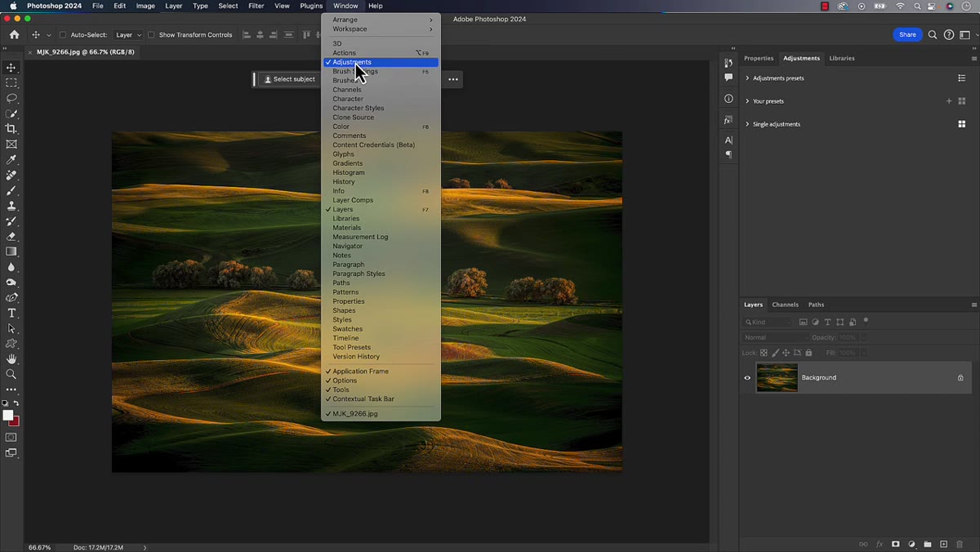Toggle Quick Mask mode icon

pyautogui.click(x=11, y=438)
